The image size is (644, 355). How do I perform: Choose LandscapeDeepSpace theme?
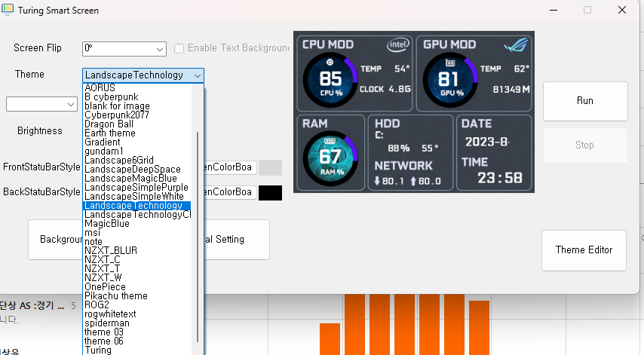tap(137, 169)
